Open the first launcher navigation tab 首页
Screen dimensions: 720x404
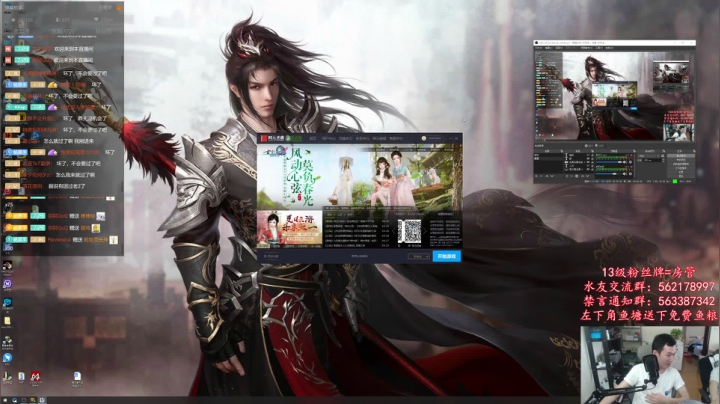[313, 138]
